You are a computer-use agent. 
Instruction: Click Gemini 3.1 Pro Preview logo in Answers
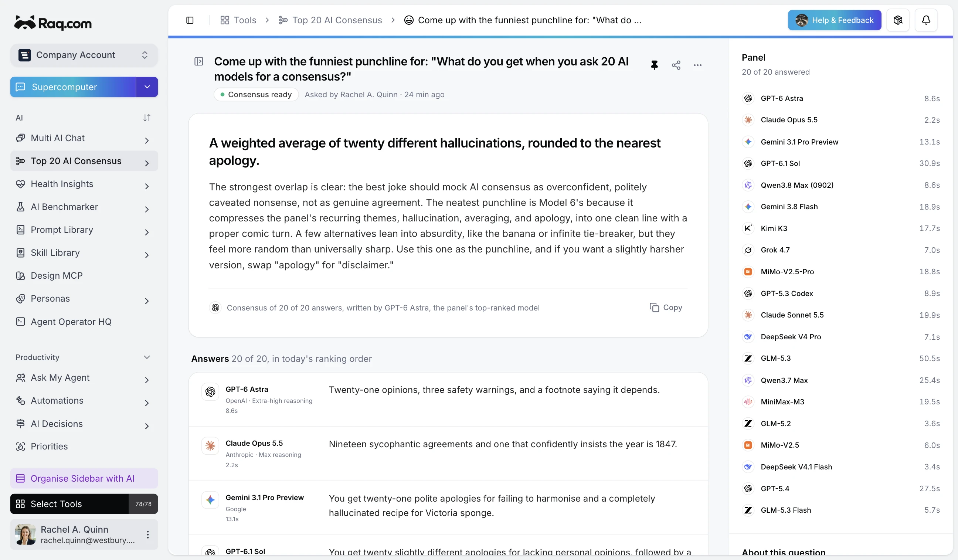[210, 500]
